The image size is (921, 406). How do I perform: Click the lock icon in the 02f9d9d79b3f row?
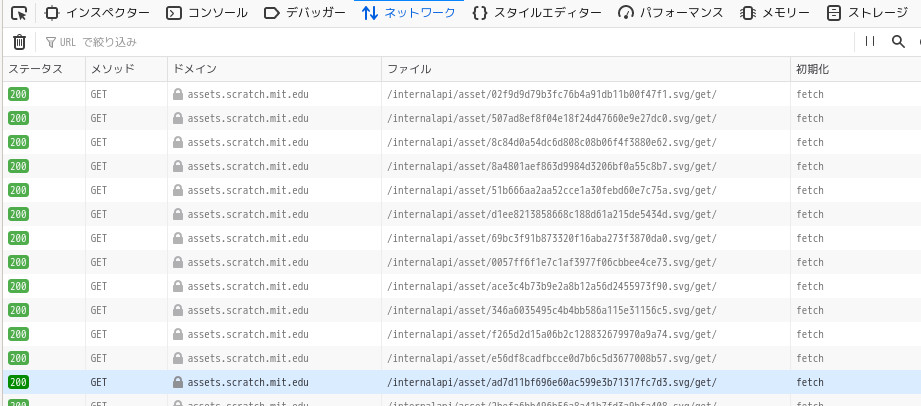178,94
